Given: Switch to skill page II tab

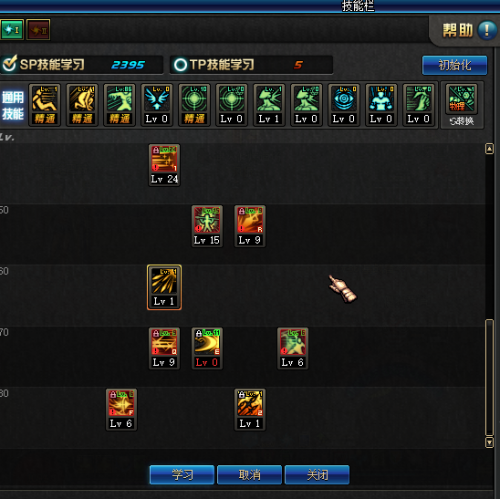Looking at the screenshot, I should tap(38, 30).
